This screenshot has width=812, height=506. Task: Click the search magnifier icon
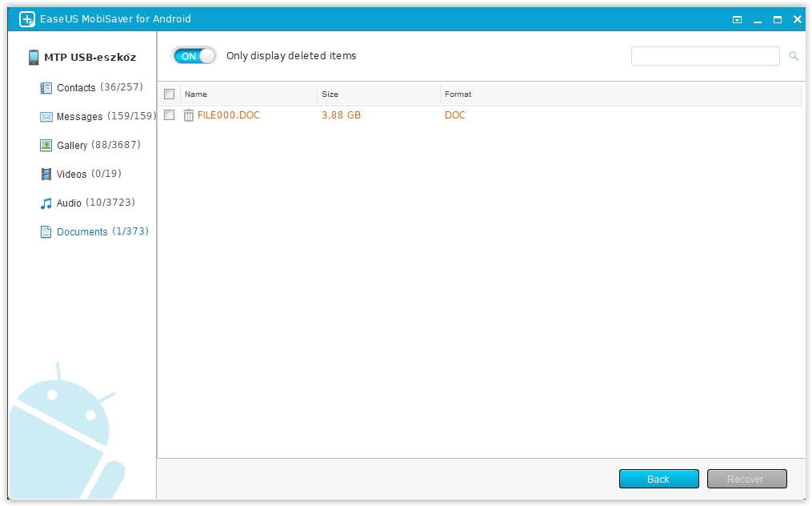(794, 56)
